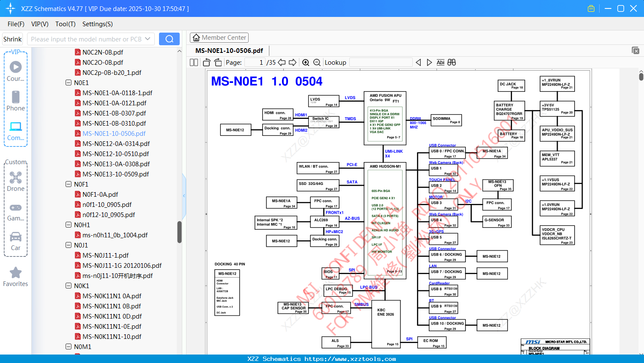This screenshot has height=363, width=644.
Task: Open the VIP(V) menu
Action: (x=40, y=24)
